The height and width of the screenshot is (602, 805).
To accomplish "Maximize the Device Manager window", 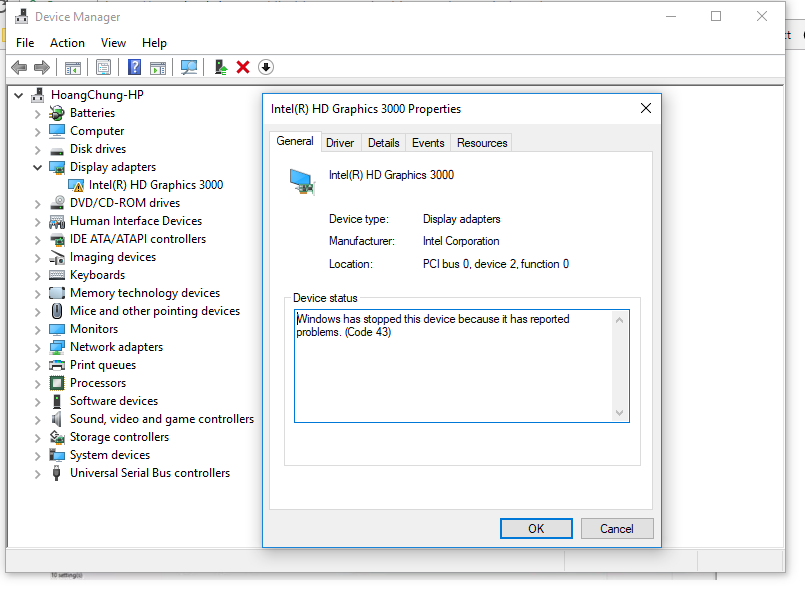I will click(x=716, y=16).
